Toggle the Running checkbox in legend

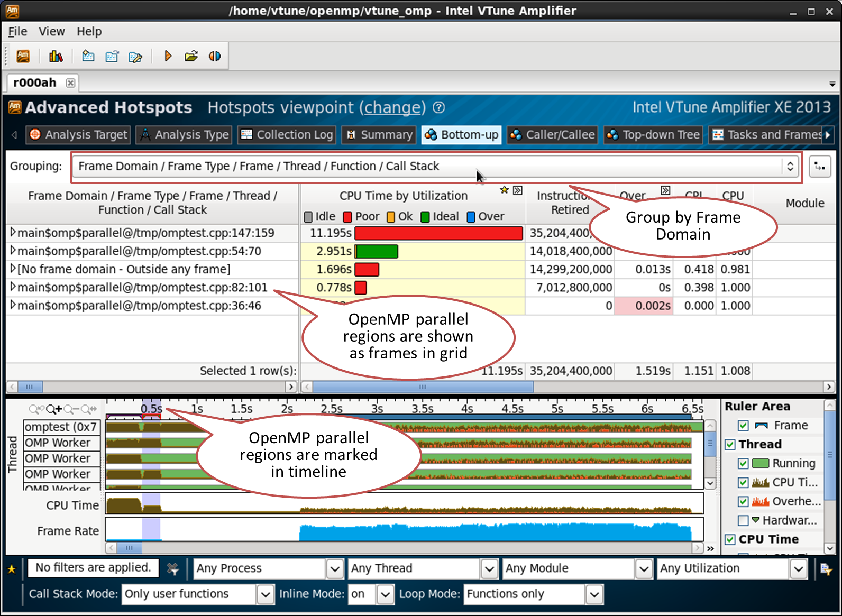pos(744,464)
